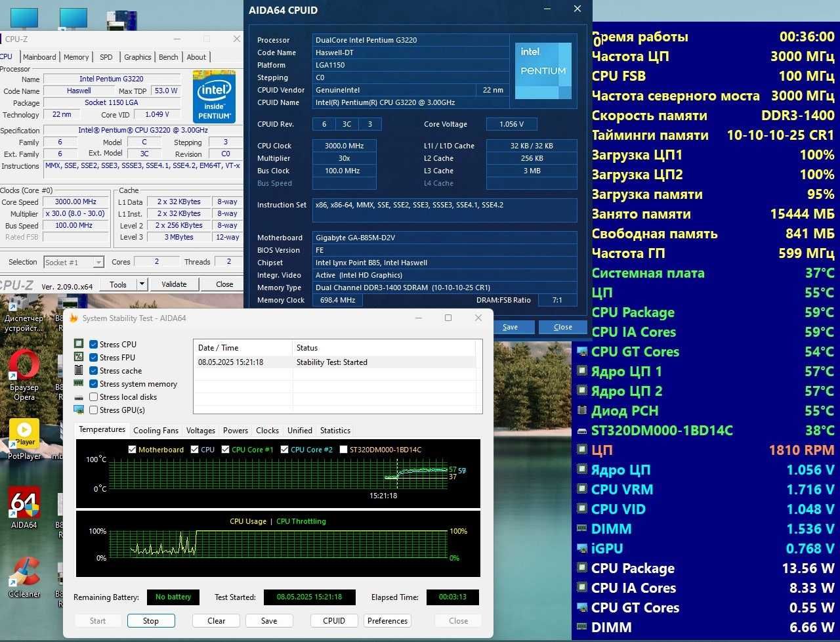Viewport: 840px width, 642px height.
Task: Uncheck the Stress FPU checkbox
Action: (x=93, y=357)
